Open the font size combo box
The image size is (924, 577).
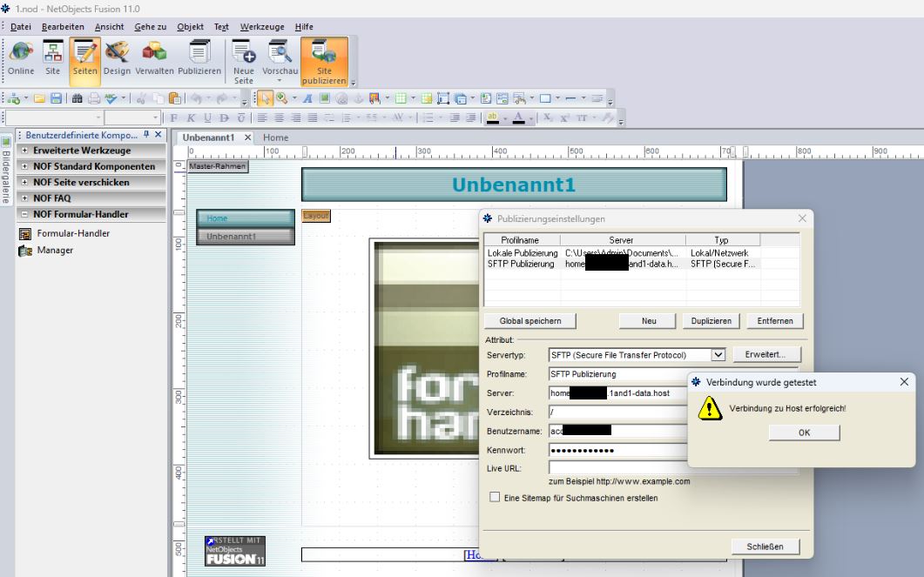point(132,117)
